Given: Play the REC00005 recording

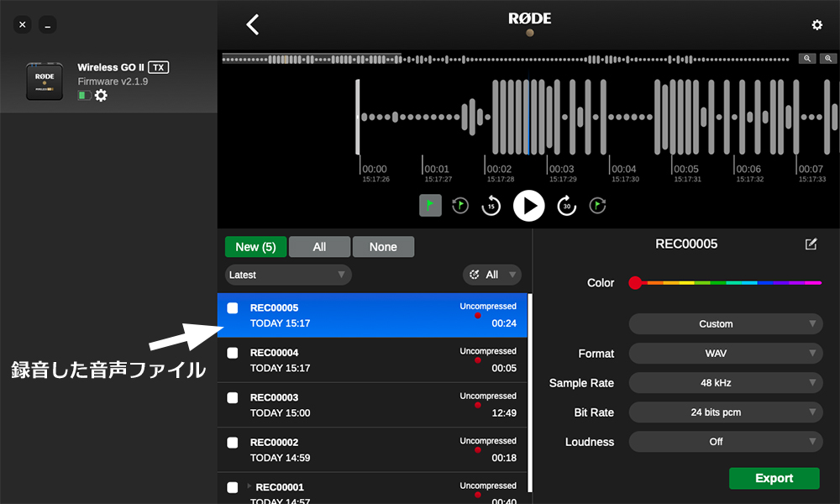Looking at the screenshot, I should [x=528, y=206].
